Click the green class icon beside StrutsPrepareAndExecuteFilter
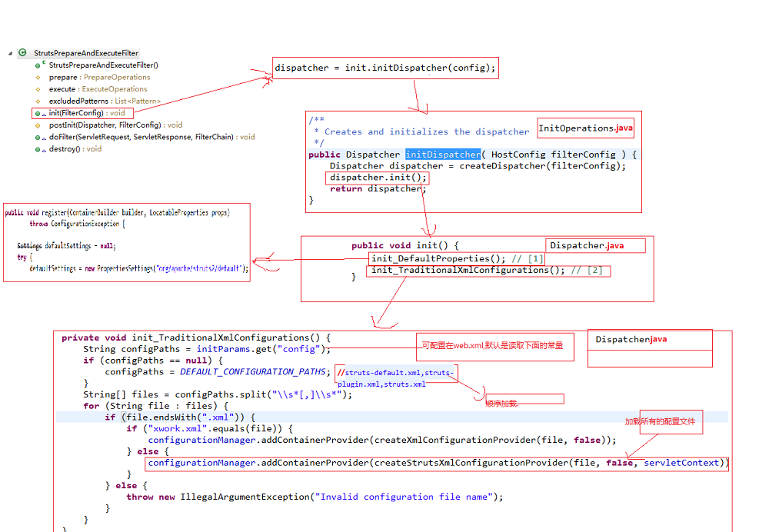This screenshot has height=532, width=769. point(22,52)
